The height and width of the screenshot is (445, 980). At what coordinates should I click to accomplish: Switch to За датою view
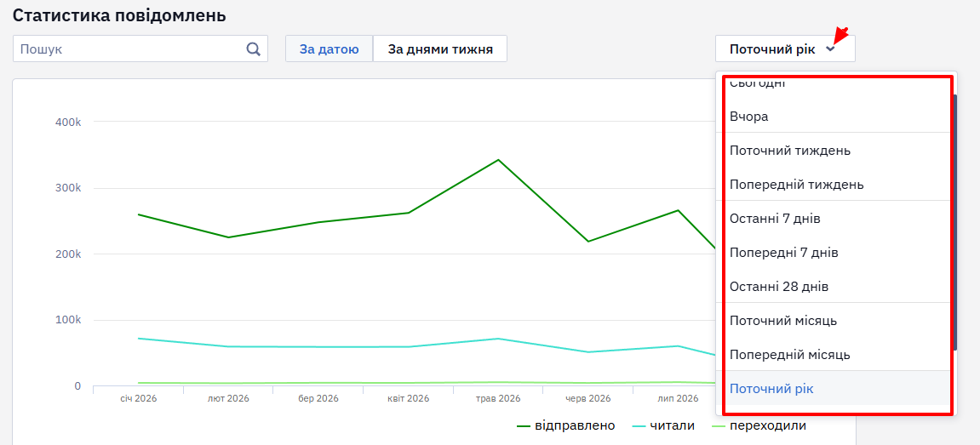click(329, 48)
